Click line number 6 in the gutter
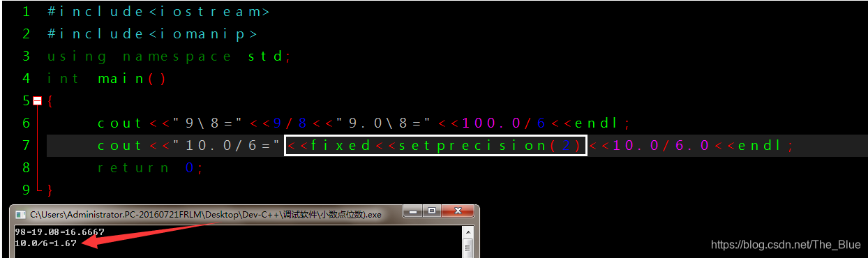The height and width of the screenshot is (258, 868). [27, 123]
